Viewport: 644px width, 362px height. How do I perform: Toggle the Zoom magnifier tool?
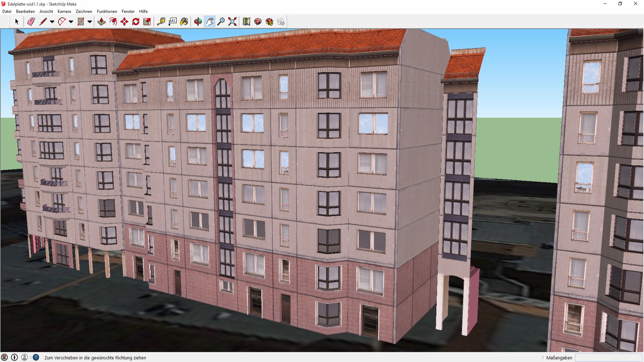(x=221, y=22)
